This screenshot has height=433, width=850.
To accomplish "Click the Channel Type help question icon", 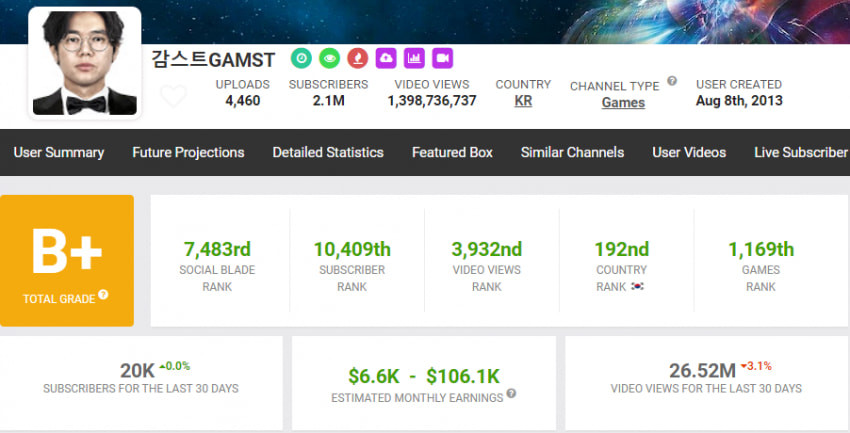I will click(672, 81).
